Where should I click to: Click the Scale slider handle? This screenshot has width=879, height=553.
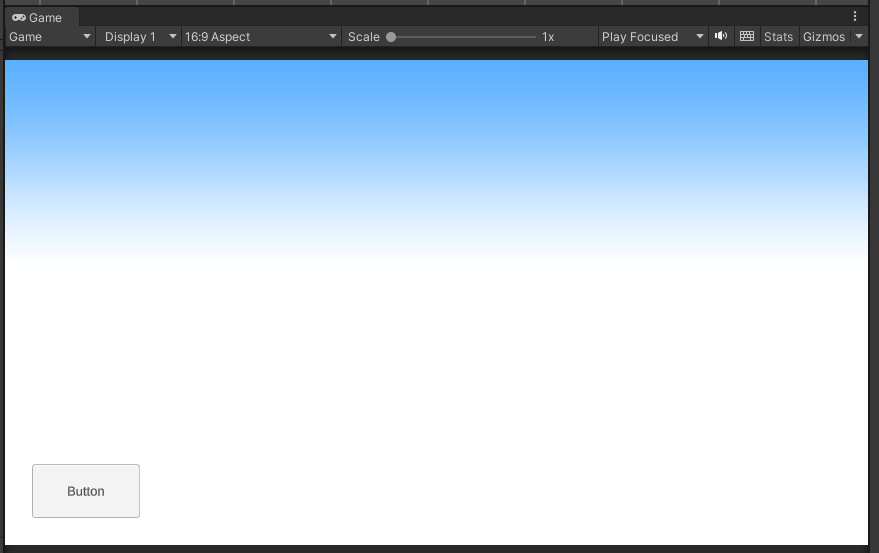391,37
